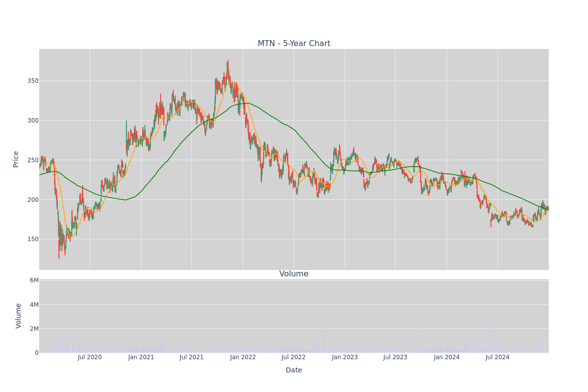Image resolution: width=588 pixels, height=392 pixels.
Task: Select the 250 price tick label
Action: click(x=32, y=160)
